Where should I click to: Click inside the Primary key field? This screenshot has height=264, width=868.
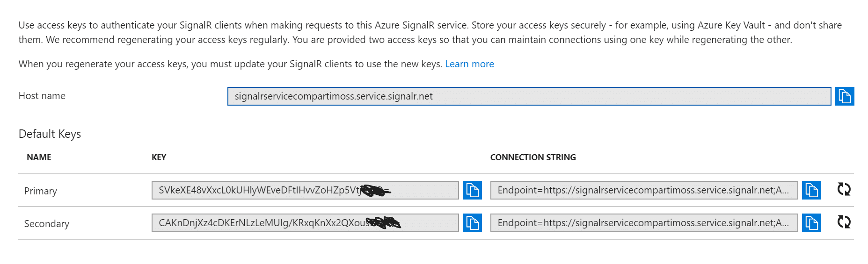tap(305, 190)
